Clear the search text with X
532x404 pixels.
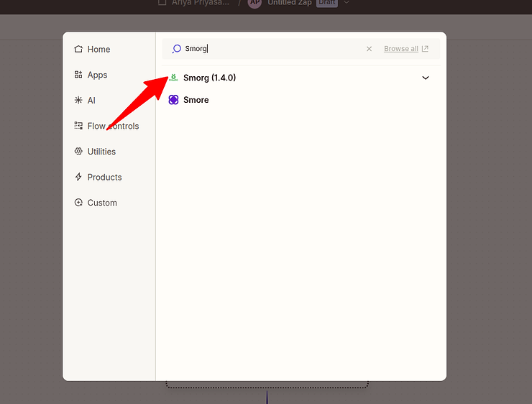click(370, 49)
